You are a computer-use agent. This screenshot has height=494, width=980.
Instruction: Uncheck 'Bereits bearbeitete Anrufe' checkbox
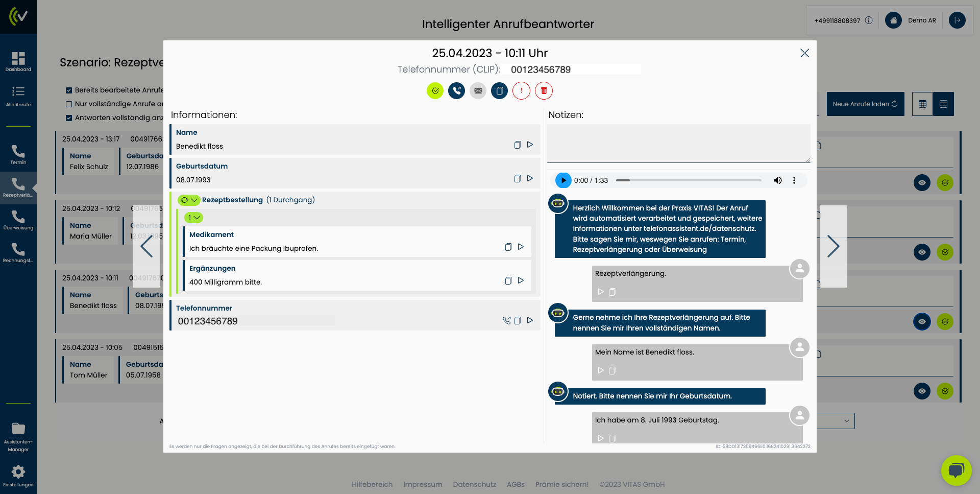click(x=69, y=90)
